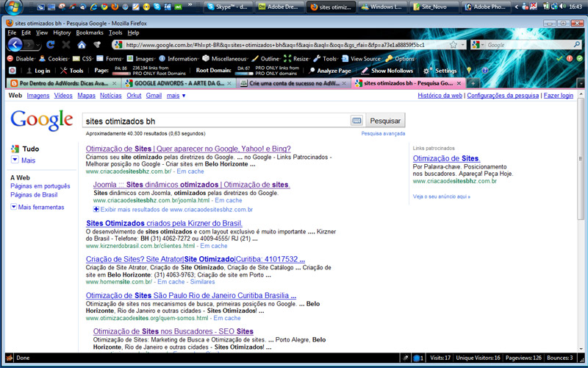
Task: Click the Firefox Back navigation button
Action: pyautogui.click(x=15, y=45)
